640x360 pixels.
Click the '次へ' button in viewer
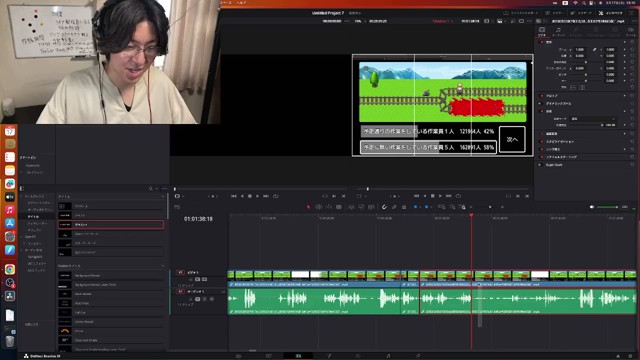pyautogui.click(x=512, y=140)
